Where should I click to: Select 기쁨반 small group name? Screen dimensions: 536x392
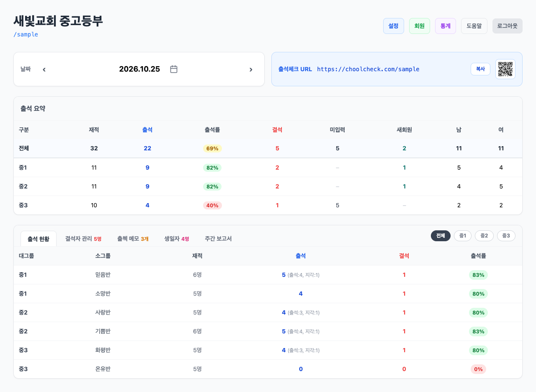click(103, 331)
